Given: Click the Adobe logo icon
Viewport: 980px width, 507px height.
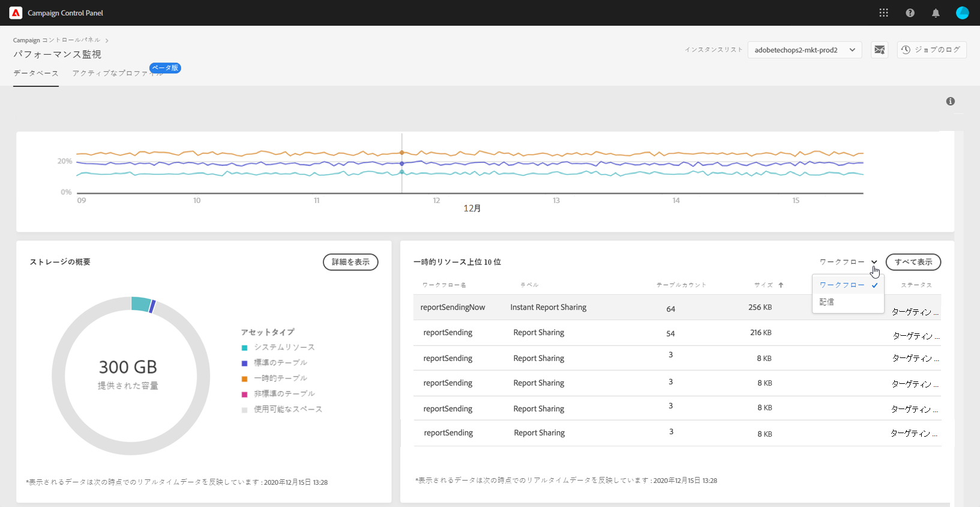Looking at the screenshot, I should tap(16, 13).
